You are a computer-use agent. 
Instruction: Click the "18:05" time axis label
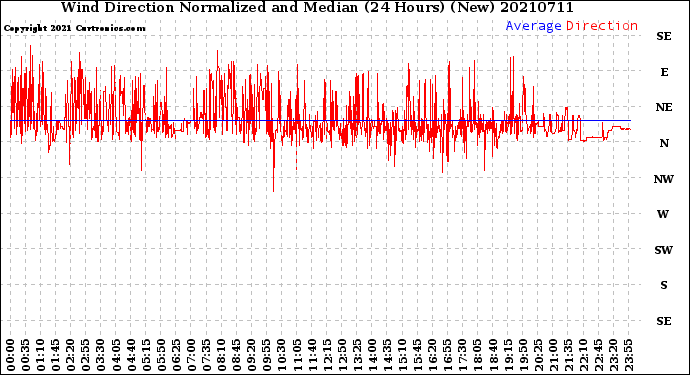(x=477, y=355)
